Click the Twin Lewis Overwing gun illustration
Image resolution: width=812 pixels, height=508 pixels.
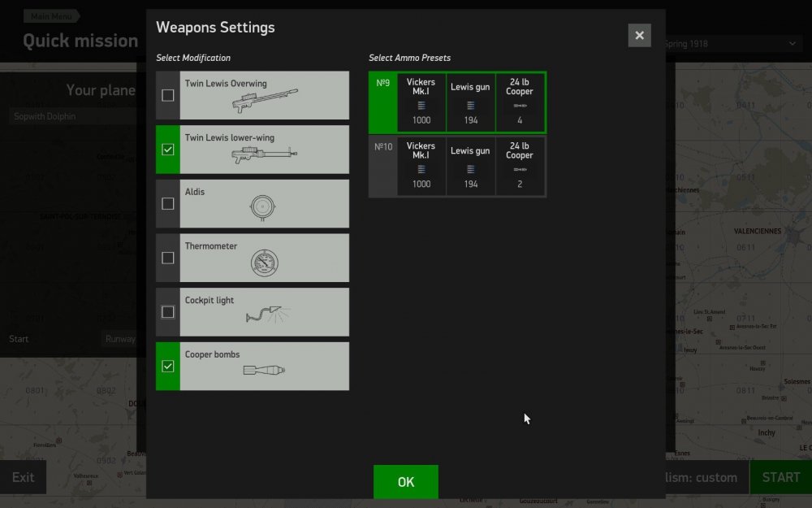click(265, 101)
